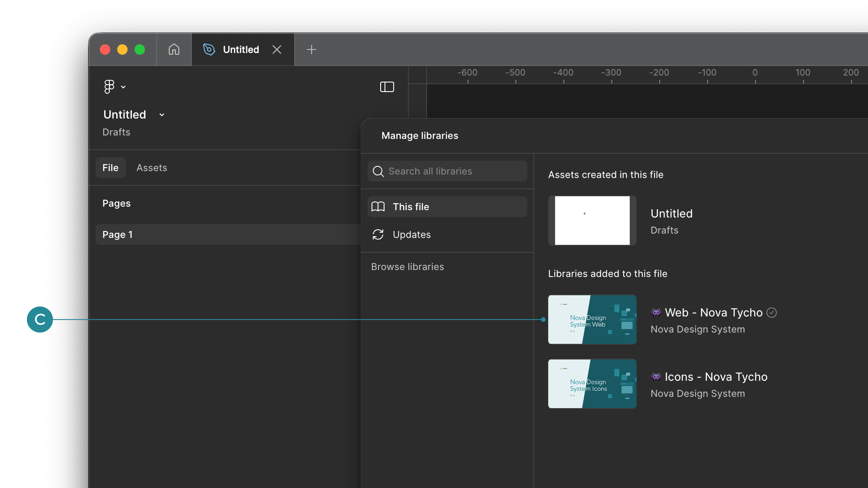This screenshot has width=868, height=488.
Task: Select Updates in library sidebar
Action: click(411, 234)
